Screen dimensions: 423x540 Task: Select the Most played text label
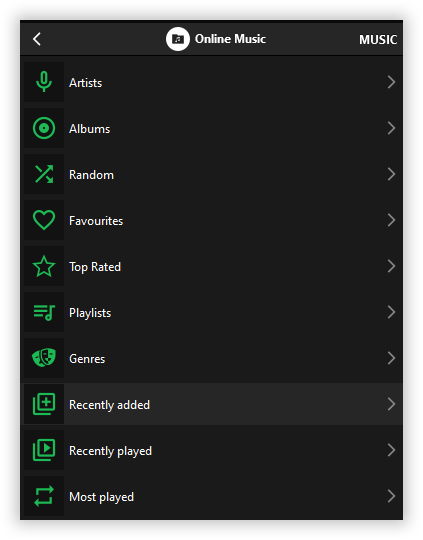[x=101, y=497]
